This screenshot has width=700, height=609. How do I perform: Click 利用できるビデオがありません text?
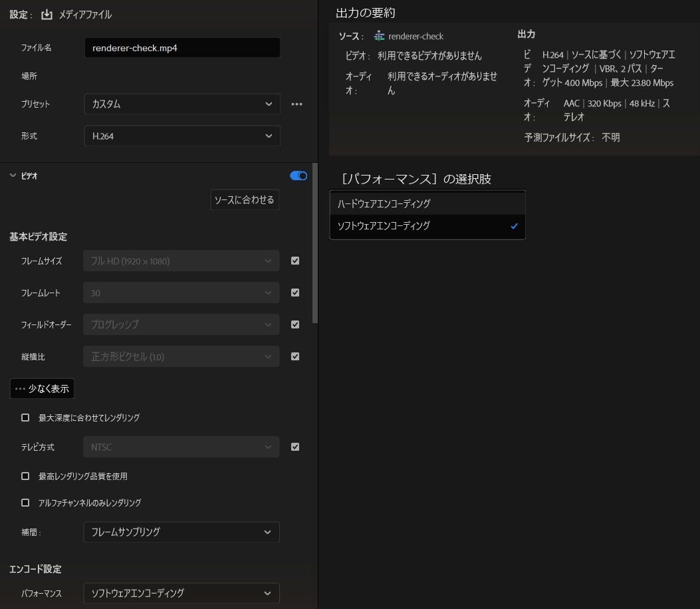tap(429, 56)
